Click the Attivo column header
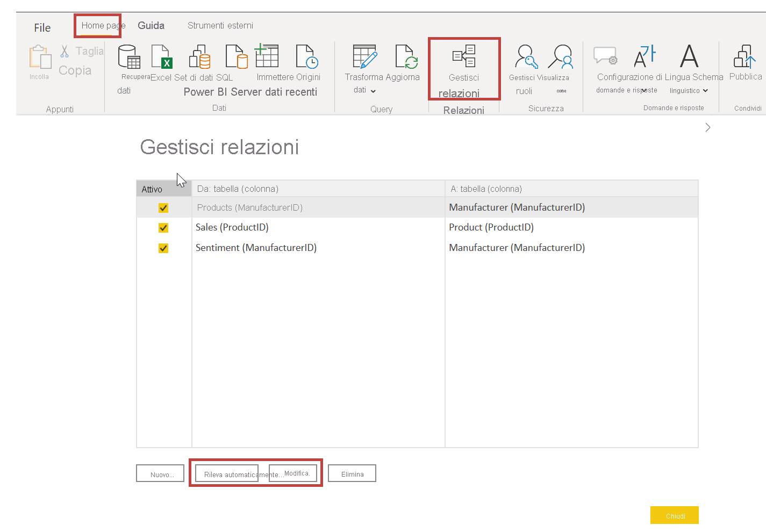766x532 pixels. pos(164,189)
